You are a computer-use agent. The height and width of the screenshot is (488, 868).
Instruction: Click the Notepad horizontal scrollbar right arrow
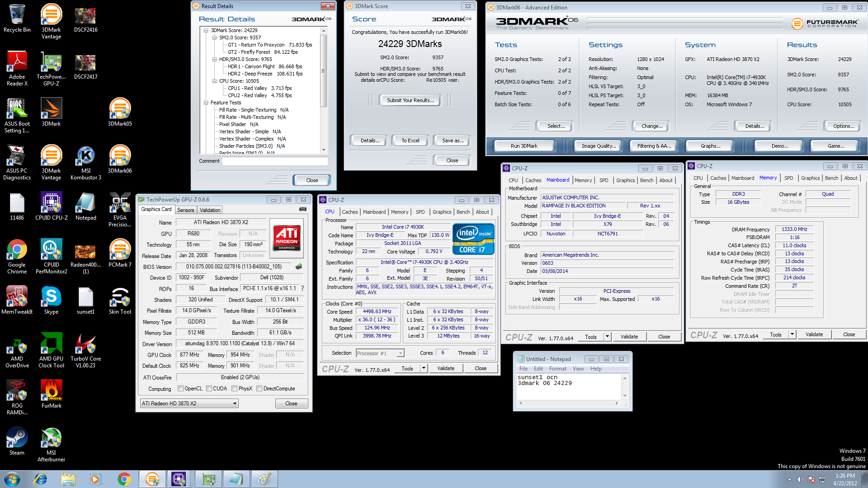[x=617, y=403]
